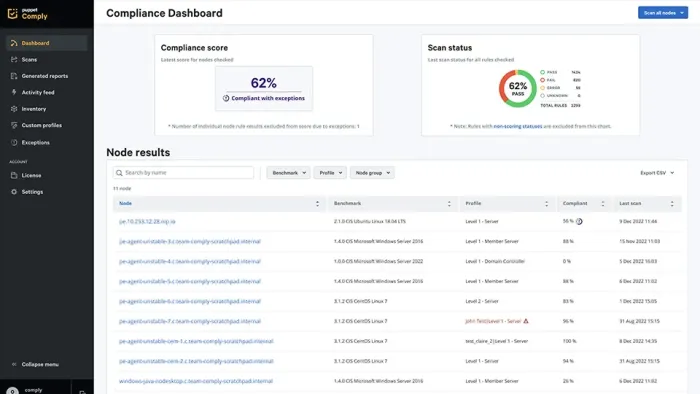Click the Exceptions sidebar icon
Screen dimensions: 700x394
pos(14,142)
